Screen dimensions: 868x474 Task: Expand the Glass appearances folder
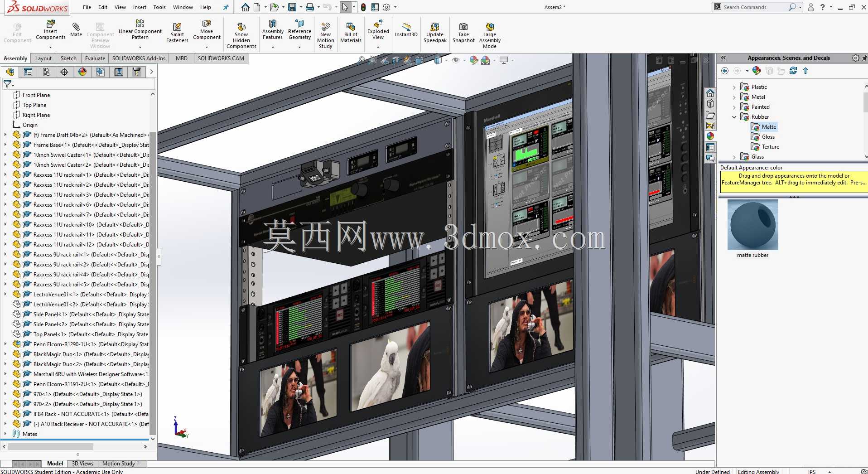coord(734,157)
